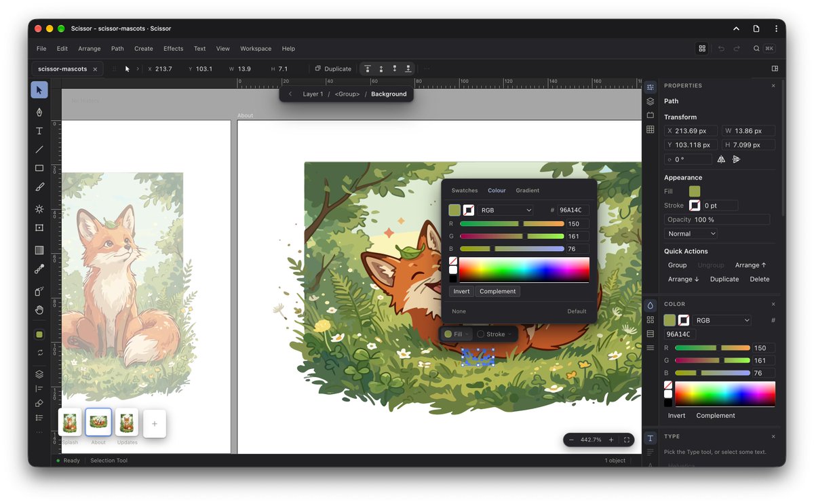The height and width of the screenshot is (504, 814).
Task: Click the fit to screen icon
Action: pyautogui.click(x=627, y=440)
